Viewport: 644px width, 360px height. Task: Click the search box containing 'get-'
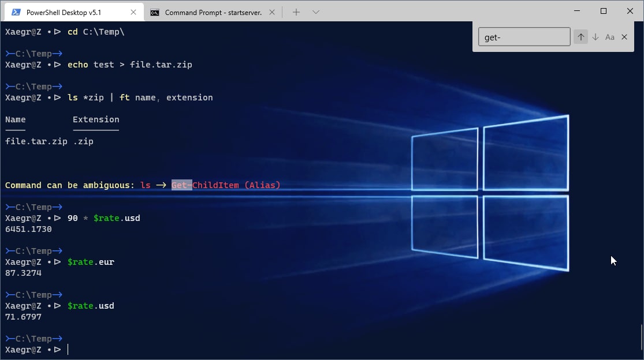pyautogui.click(x=524, y=37)
